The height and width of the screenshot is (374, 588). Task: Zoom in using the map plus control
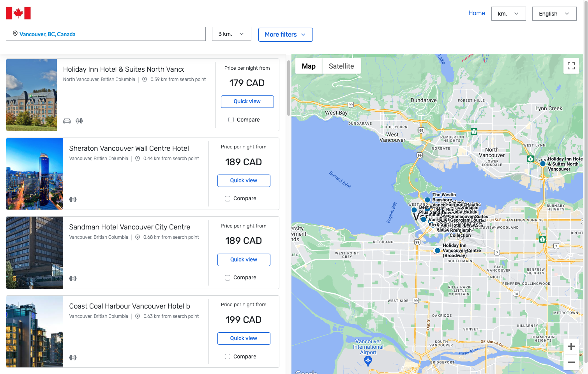tap(571, 346)
